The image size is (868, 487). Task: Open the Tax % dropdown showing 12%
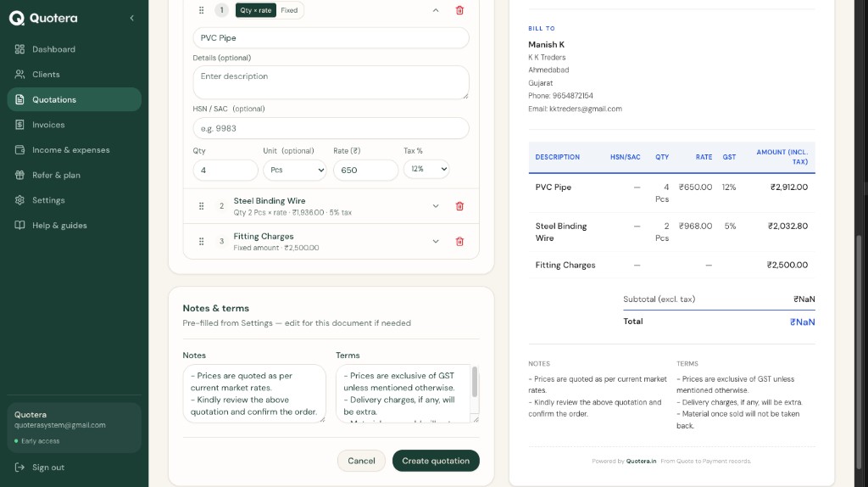click(x=426, y=169)
